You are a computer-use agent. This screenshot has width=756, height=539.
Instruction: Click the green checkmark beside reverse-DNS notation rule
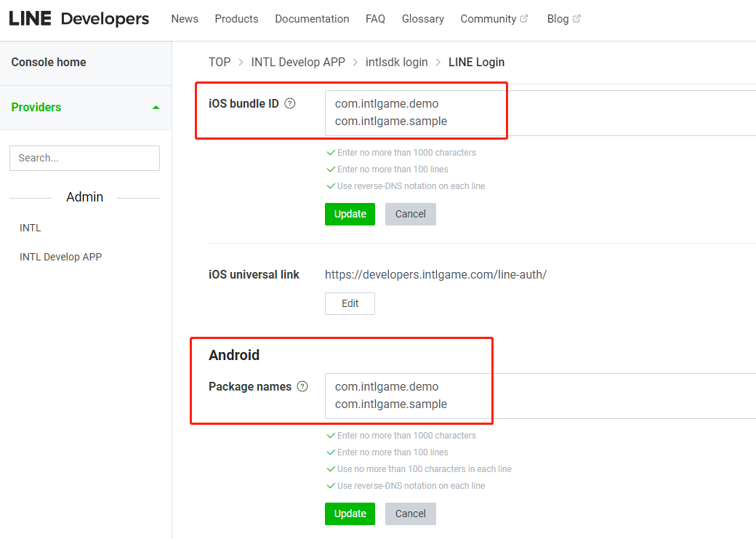331,186
